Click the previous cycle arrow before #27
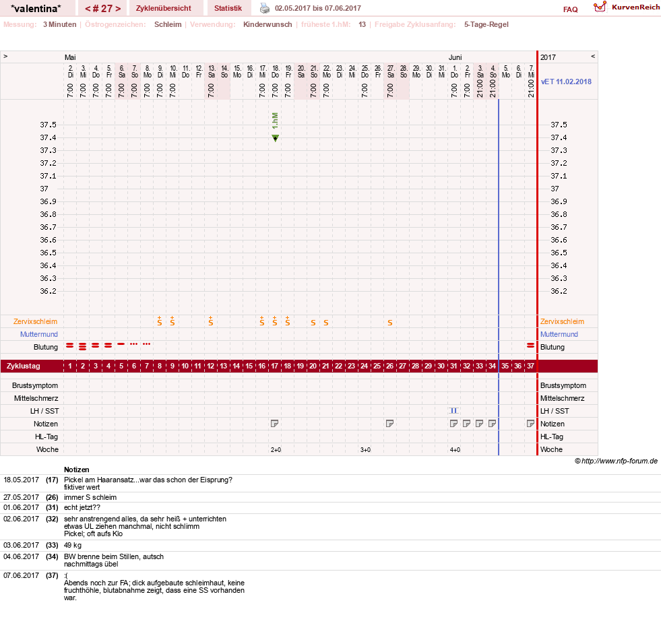Viewport: 661px width, 644px height. click(88, 9)
